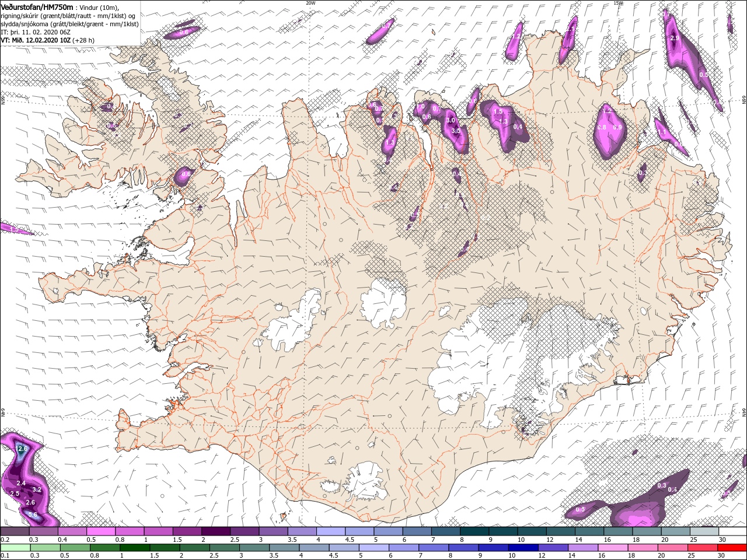Click the 66N latitude label on right edge
The image size is (747, 560).
click(744, 101)
